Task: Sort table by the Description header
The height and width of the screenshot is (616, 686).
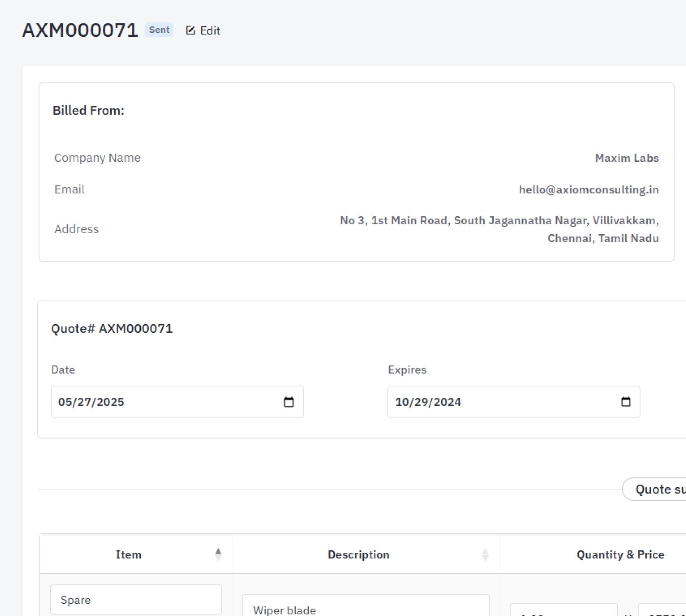Action: click(358, 554)
